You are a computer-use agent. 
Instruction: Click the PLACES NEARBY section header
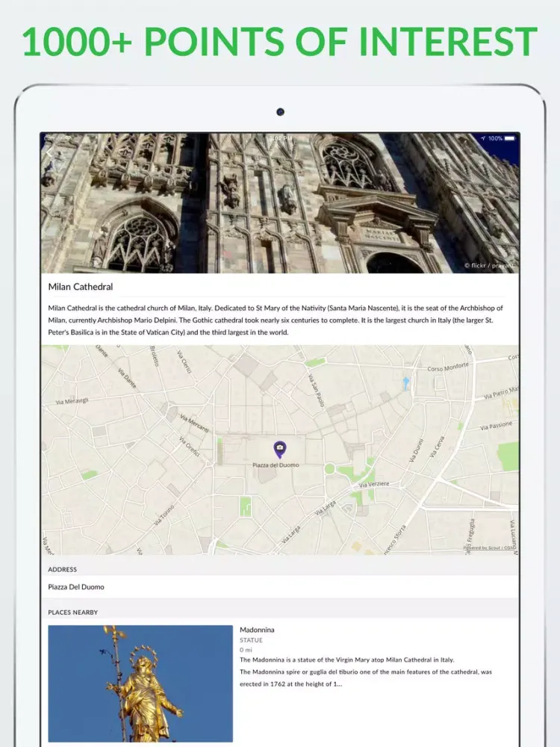pos(73,613)
